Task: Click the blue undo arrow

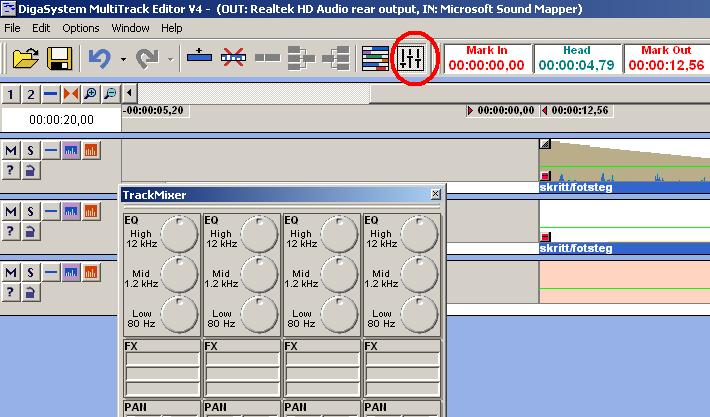Action: (x=100, y=58)
